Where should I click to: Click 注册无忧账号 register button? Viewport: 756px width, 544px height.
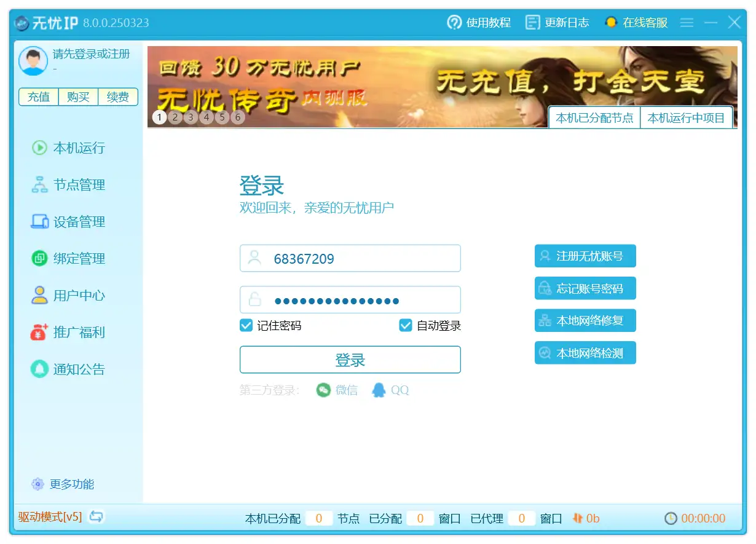(585, 256)
